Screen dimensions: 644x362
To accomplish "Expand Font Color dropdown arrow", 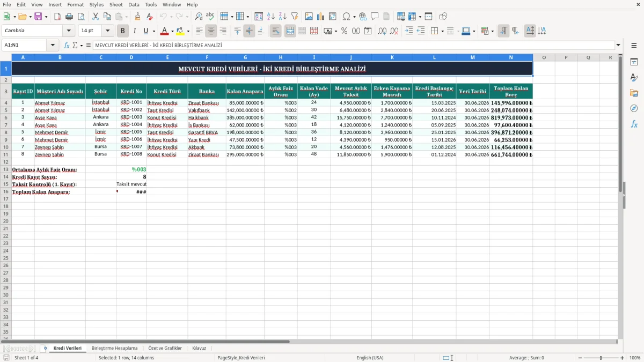I will pyautogui.click(x=172, y=32).
